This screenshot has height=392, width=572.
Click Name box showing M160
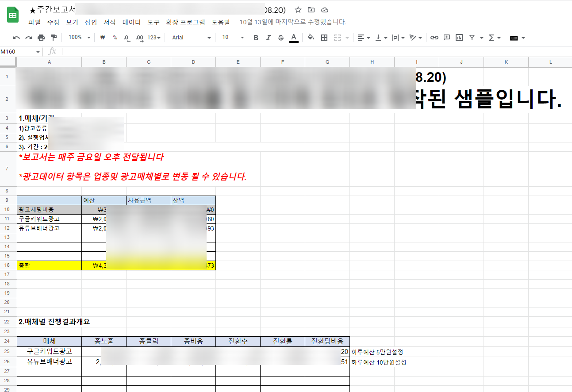(x=17, y=52)
